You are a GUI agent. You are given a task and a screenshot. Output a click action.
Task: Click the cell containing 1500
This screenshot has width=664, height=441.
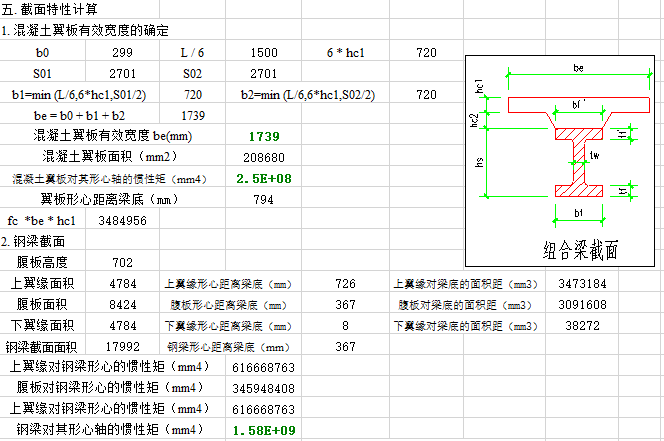[x=263, y=53]
